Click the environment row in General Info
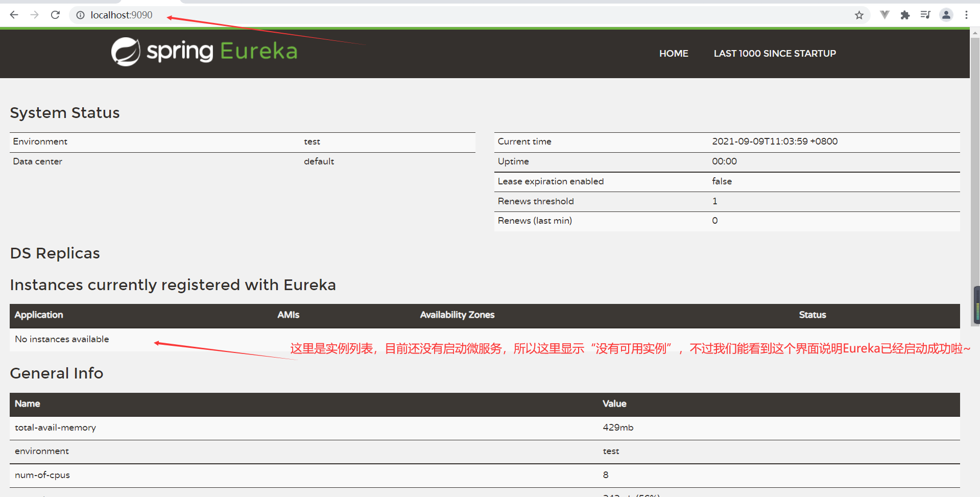Screen dimensions: 980x497 click(x=485, y=452)
